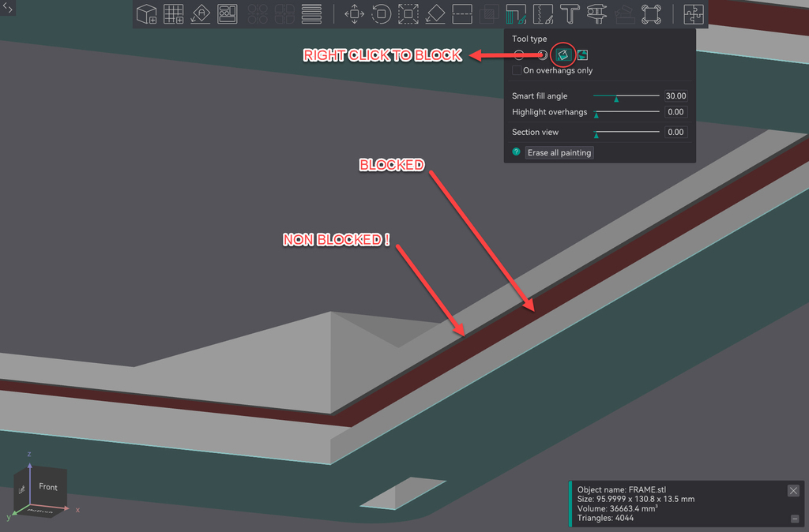Choose the Circle brush tool type
Viewport: 809px width, 532px height.
pyautogui.click(x=519, y=55)
